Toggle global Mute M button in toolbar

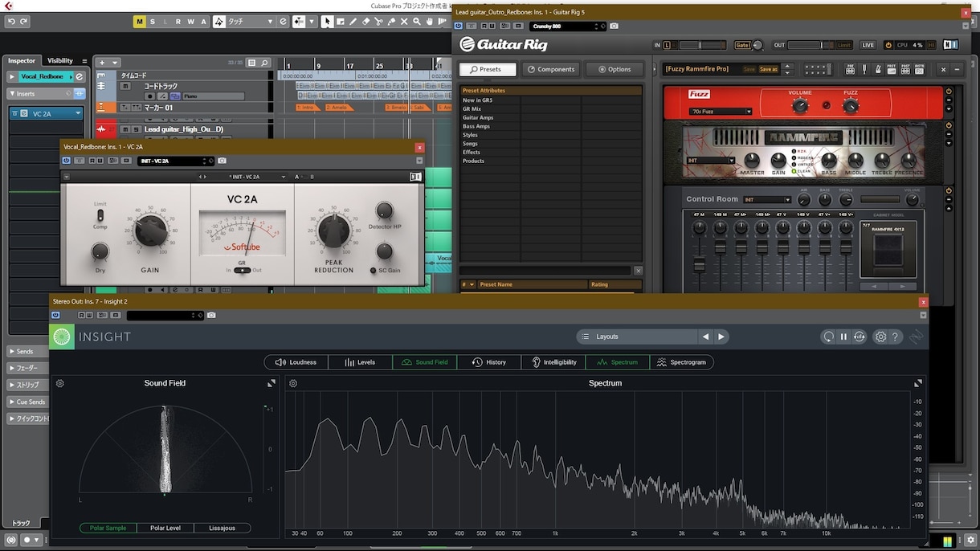[x=140, y=22]
